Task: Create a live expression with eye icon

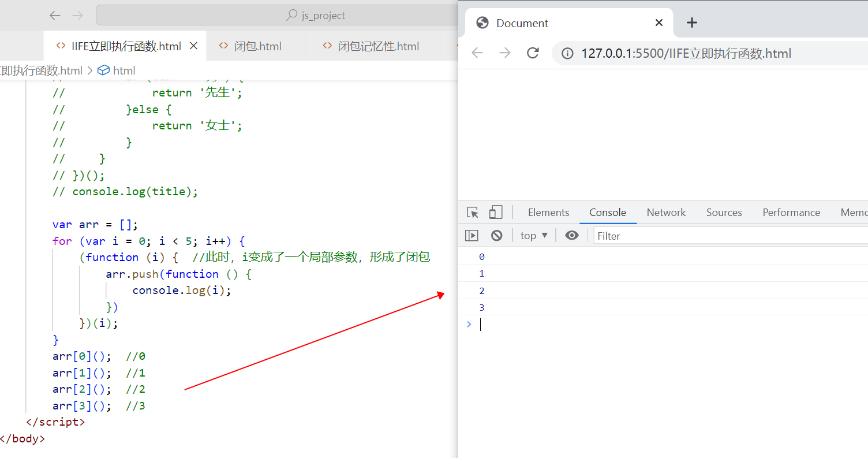Action: (x=572, y=236)
